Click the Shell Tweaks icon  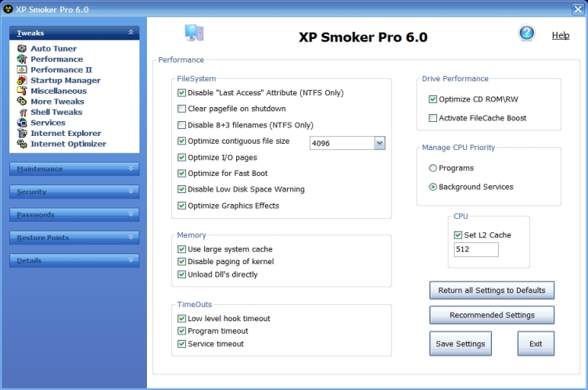click(x=23, y=112)
